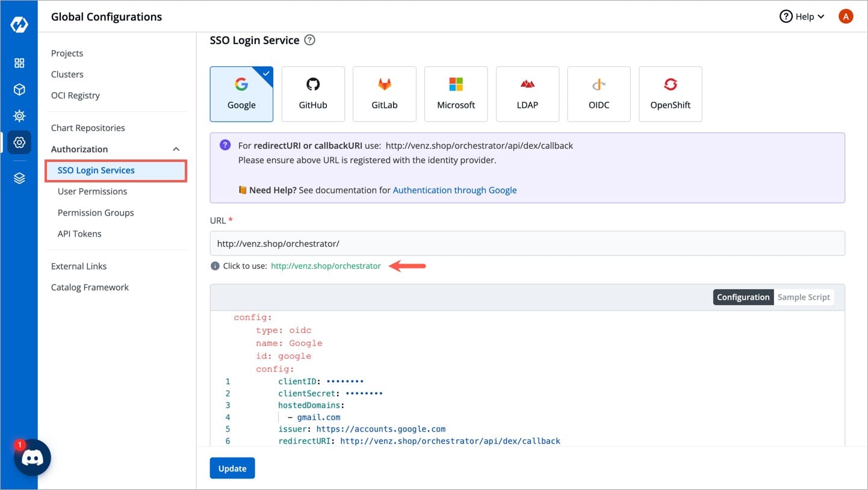Use the suggested http://venz.shop/orchestrator URL
Screen dimensions: 868x490
[326, 266]
